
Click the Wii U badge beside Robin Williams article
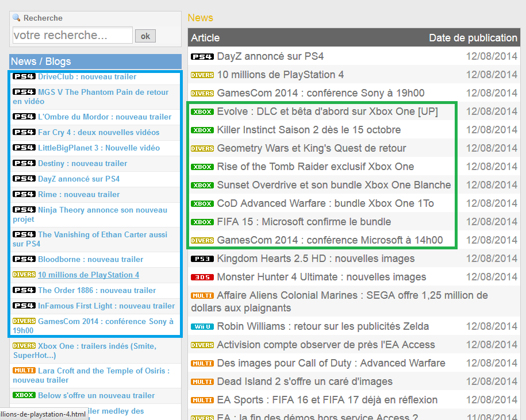point(202,326)
